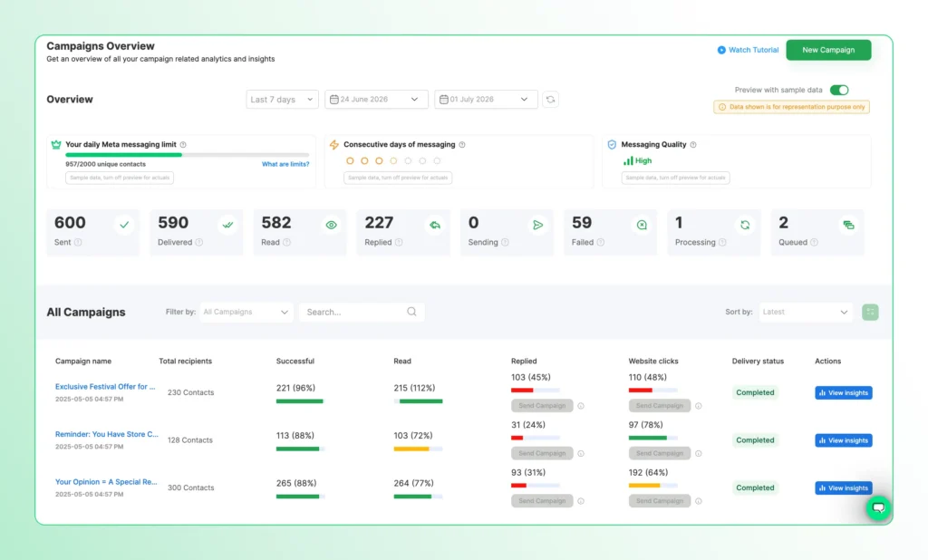Open the Last 7 days dropdown

pos(283,100)
